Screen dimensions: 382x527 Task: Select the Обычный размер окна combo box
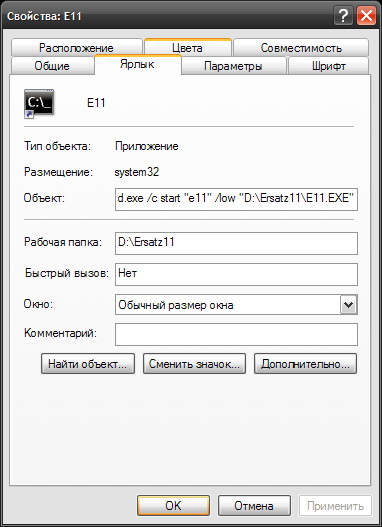pos(236,305)
